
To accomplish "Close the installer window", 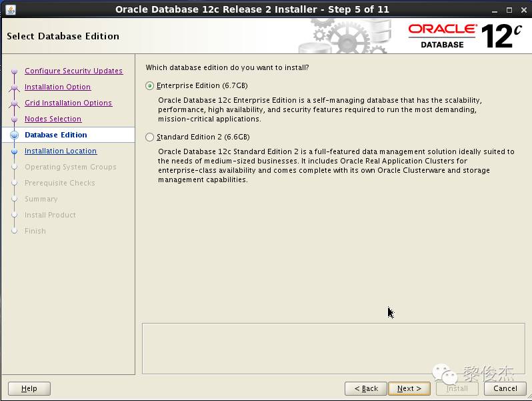I will coord(524,10).
